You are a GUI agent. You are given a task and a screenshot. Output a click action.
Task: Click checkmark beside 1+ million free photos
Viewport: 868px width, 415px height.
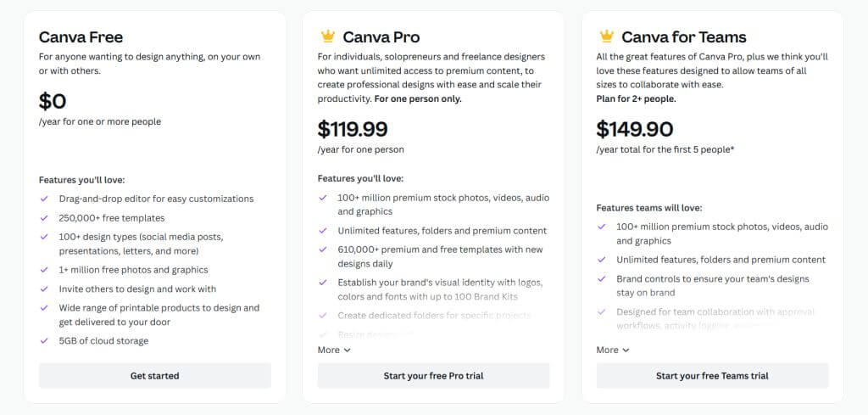pos(44,270)
